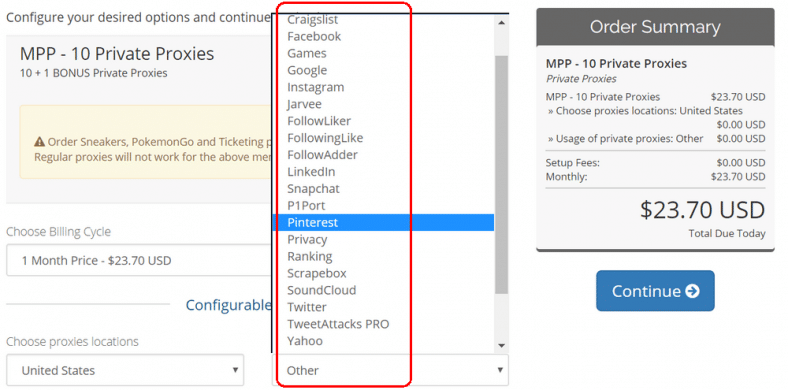The image size is (788, 390).
Task: Select TweetAttacks PRO in the list
Action: coord(383,324)
